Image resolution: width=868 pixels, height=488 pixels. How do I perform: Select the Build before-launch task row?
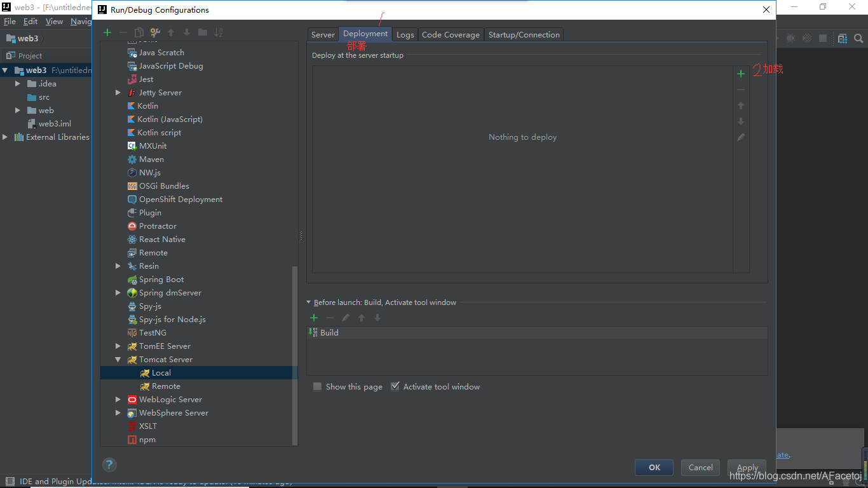537,333
